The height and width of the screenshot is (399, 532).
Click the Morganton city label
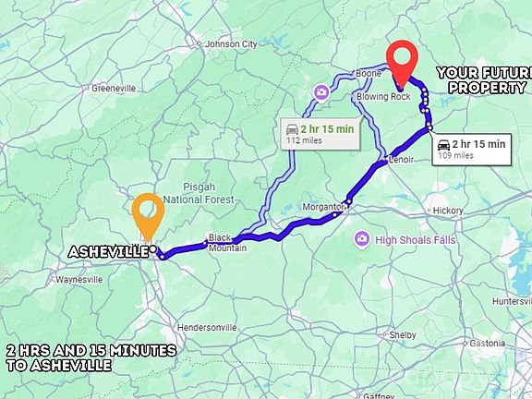(324, 207)
